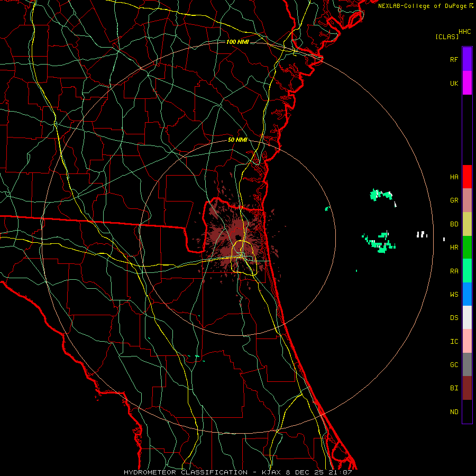Click the 'HR' legend label
The height and width of the screenshot is (476, 476).
pyautogui.click(x=454, y=248)
